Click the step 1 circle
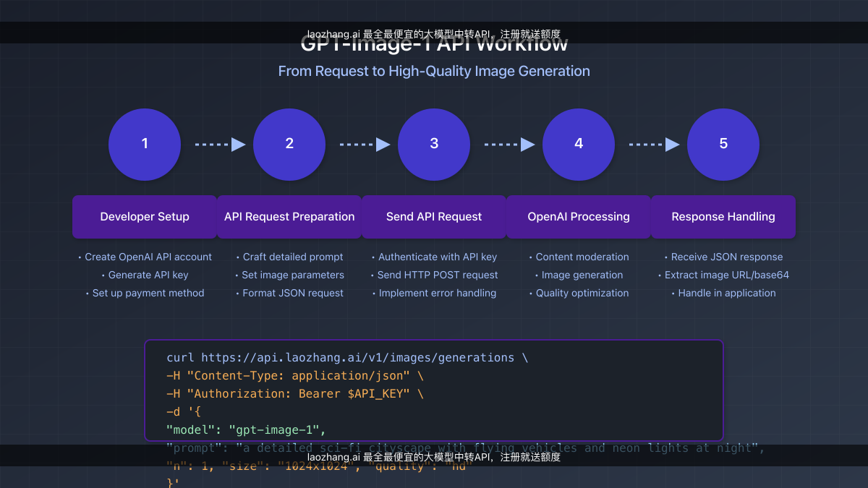868x488 pixels. point(145,145)
